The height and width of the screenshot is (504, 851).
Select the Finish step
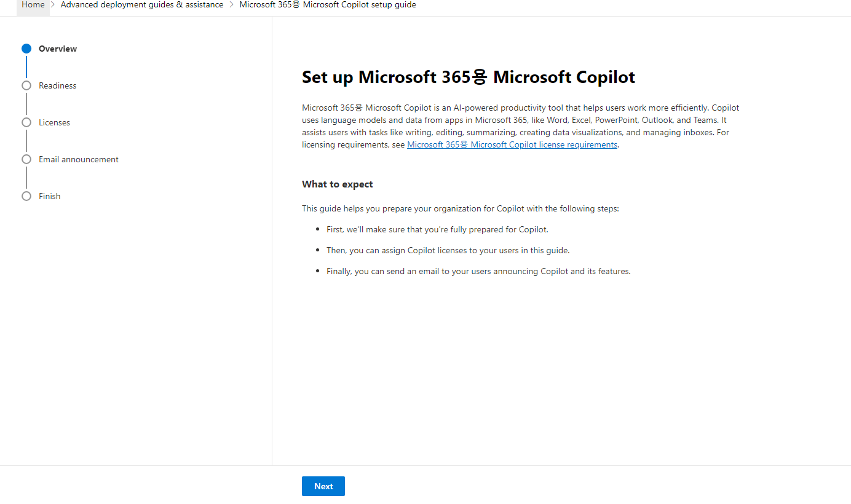click(x=50, y=196)
